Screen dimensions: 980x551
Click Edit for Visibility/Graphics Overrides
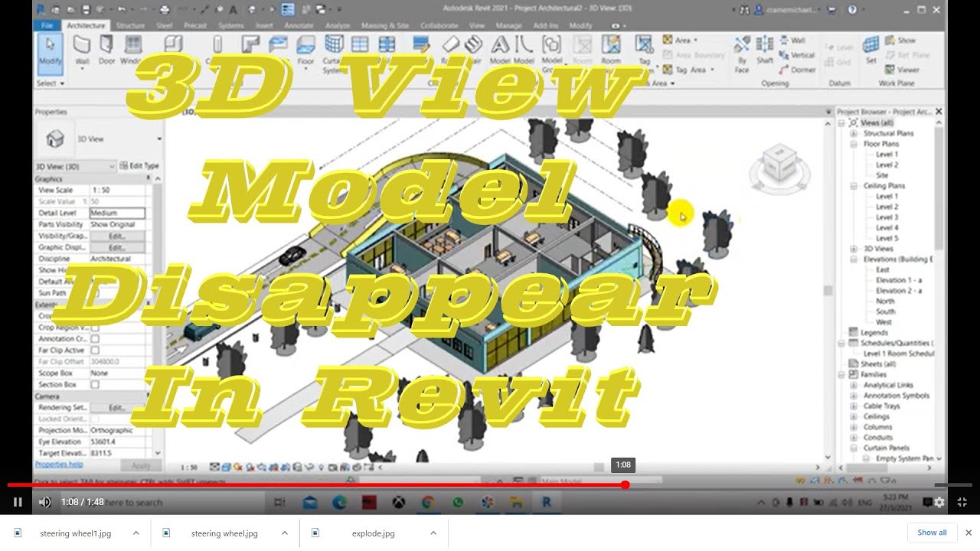click(x=116, y=236)
